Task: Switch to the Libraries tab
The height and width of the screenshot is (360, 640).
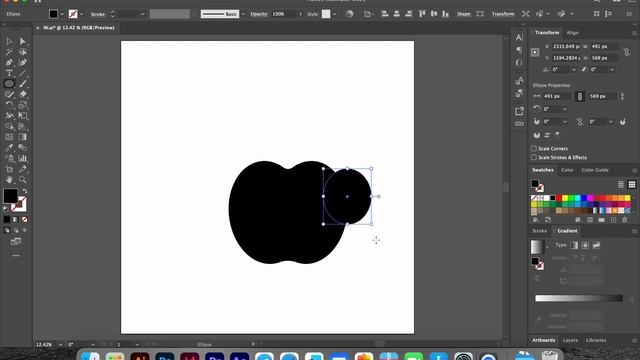Action: [x=596, y=340]
